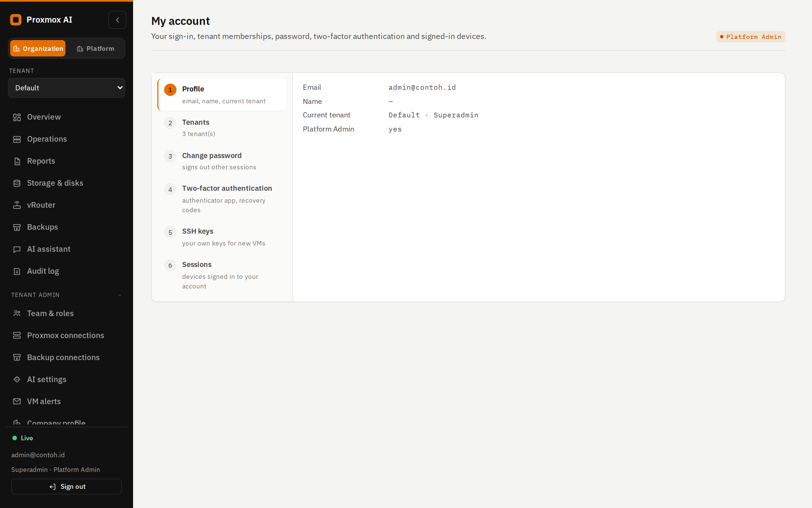Click the Overview grid icon
812x508 pixels.
click(17, 117)
